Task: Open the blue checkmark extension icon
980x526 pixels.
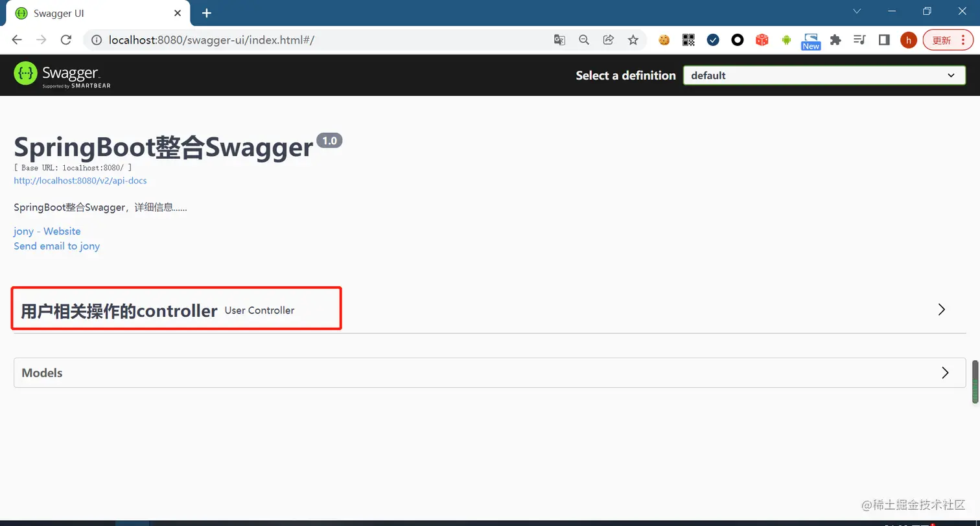Action: coord(713,40)
